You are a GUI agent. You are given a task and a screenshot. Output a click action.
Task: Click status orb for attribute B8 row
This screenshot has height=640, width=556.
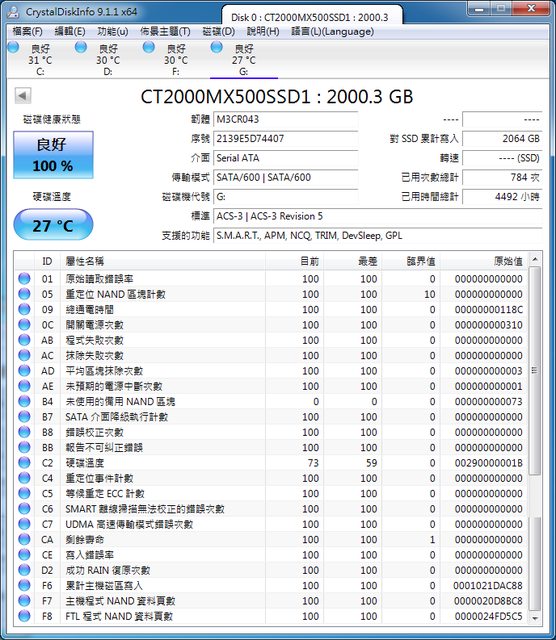coord(24,432)
